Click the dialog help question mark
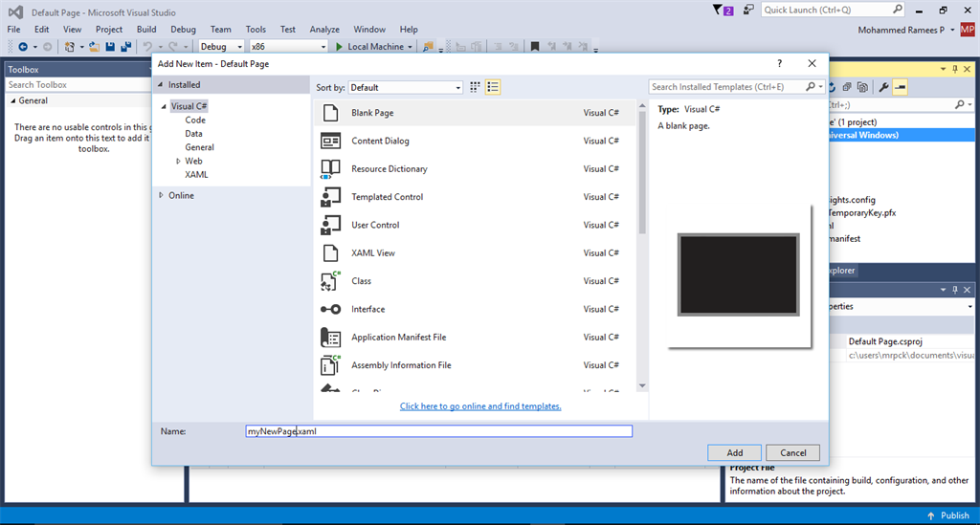 tap(778, 63)
